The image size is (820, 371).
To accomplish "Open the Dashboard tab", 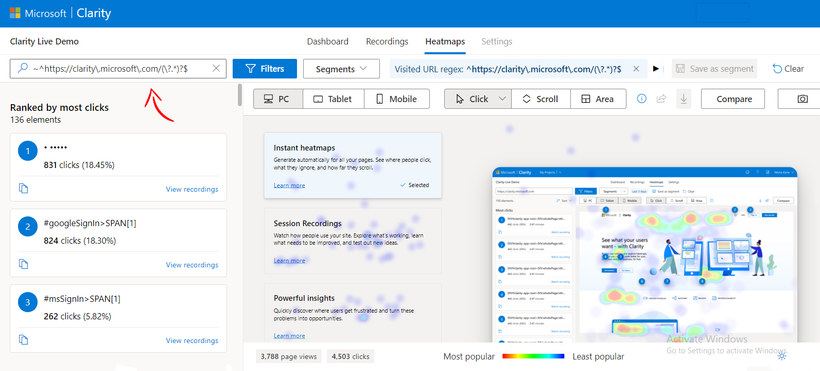I will point(327,41).
